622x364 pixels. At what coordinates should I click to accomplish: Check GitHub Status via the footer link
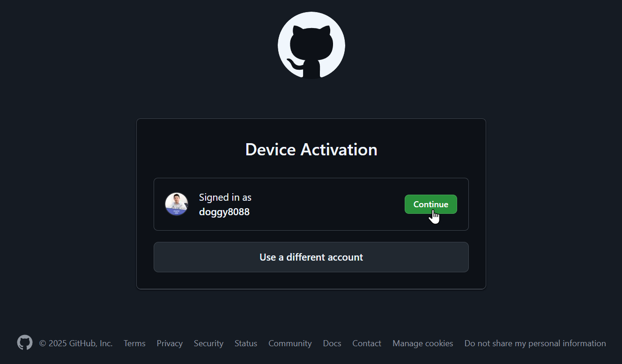point(245,343)
